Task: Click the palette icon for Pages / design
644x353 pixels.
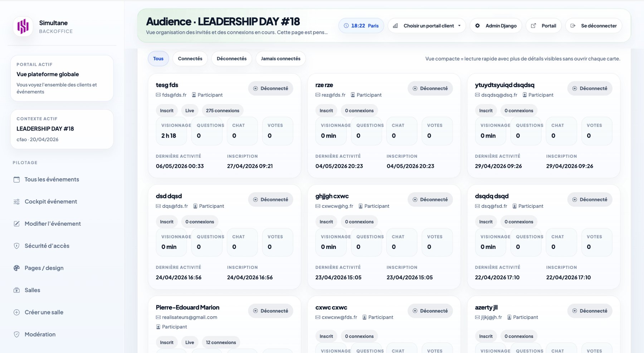Action: click(16, 268)
